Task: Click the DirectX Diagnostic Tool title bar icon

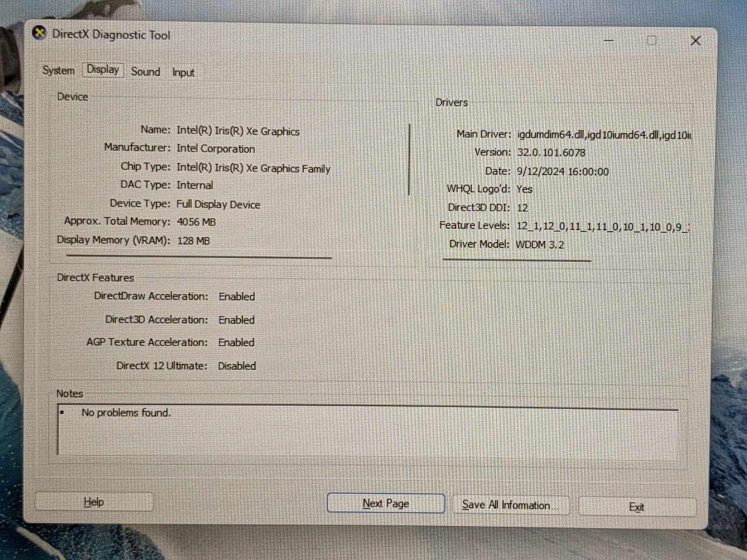Action: tap(39, 34)
